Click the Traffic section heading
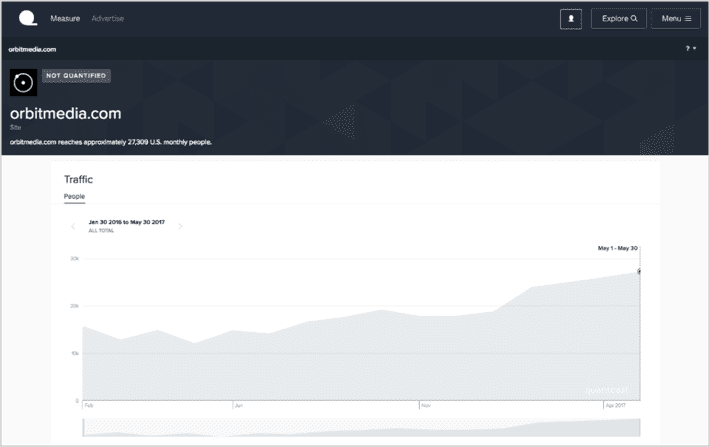 click(x=78, y=179)
